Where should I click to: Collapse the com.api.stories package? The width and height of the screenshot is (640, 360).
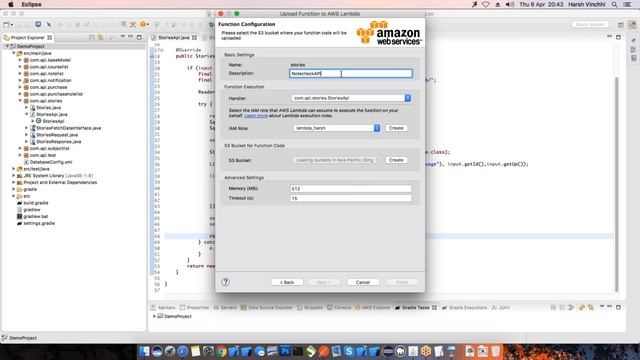[x=20, y=101]
